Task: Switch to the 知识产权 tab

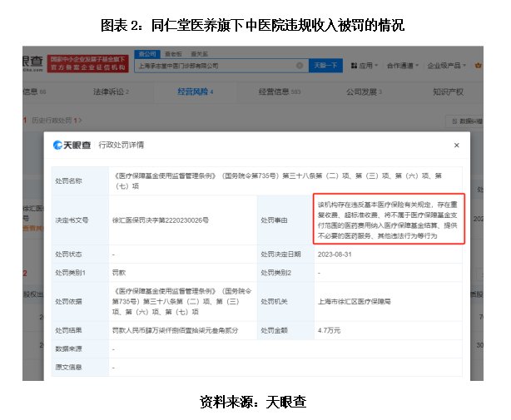Action: (x=448, y=91)
